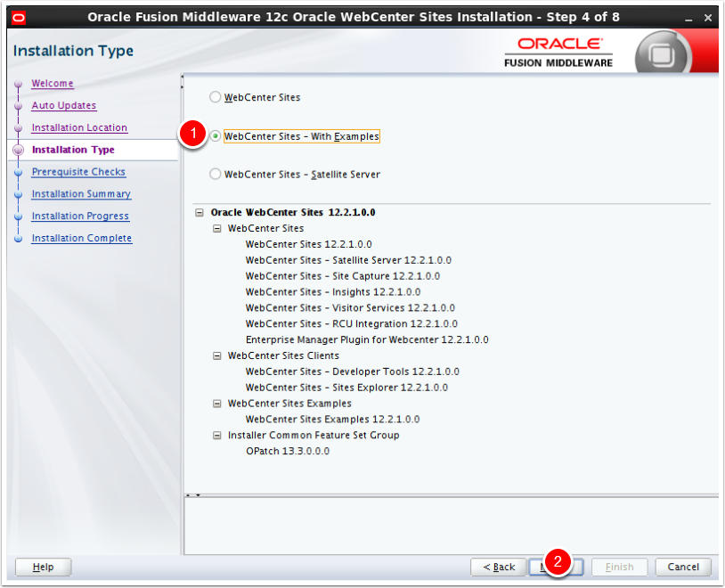Click the Help button
This screenshot has width=725, height=588.
[x=43, y=567]
